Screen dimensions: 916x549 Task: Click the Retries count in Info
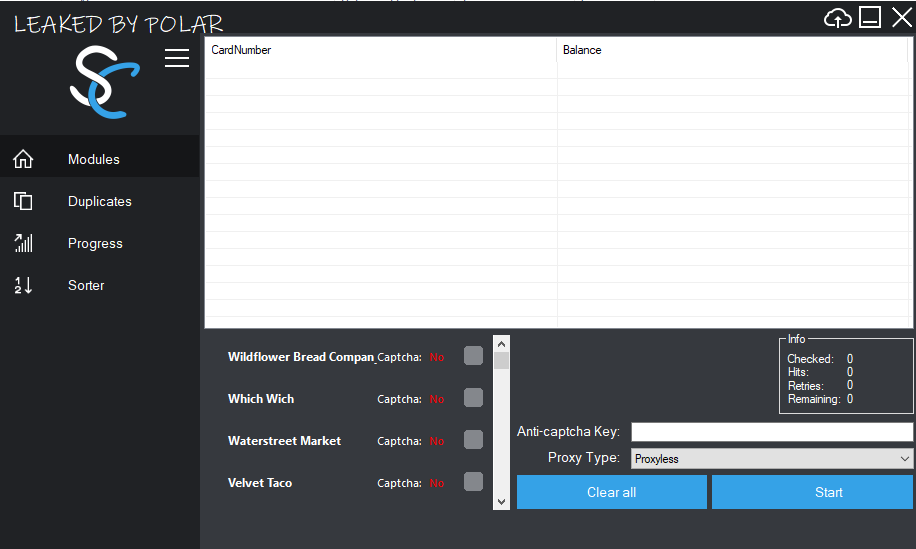[849, 385]
